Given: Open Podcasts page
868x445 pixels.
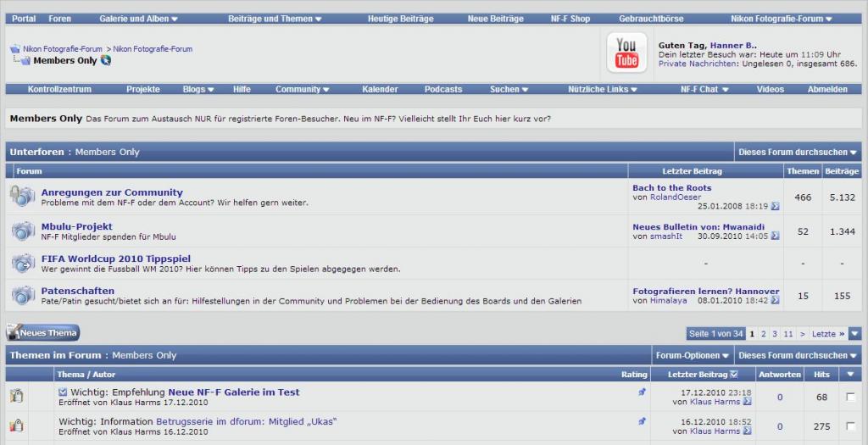Looking at the screenshot, I should click(x=443, y=89).
